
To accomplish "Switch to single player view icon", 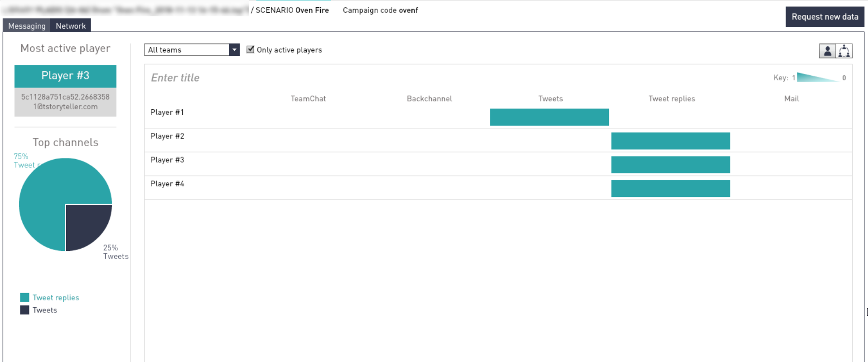I will (827, 51).
